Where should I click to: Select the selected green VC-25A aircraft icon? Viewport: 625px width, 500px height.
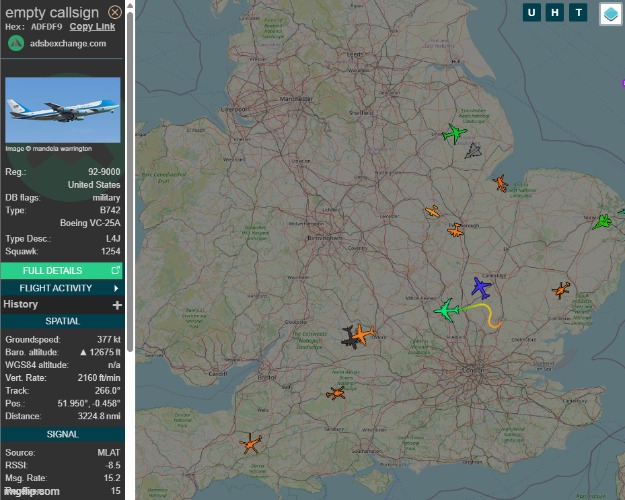pyautogui.click(x=446, y=311)
